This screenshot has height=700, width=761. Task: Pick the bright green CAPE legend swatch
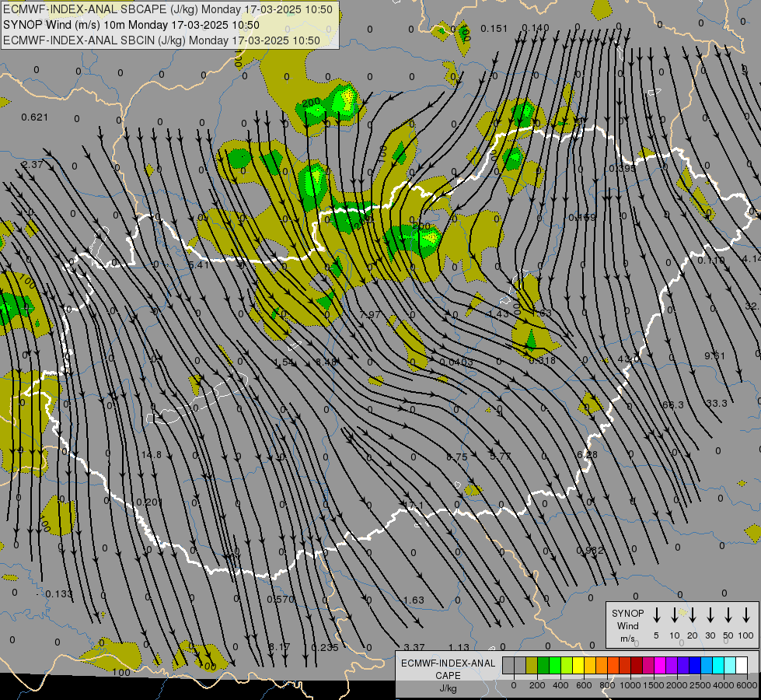click(555, 665)
